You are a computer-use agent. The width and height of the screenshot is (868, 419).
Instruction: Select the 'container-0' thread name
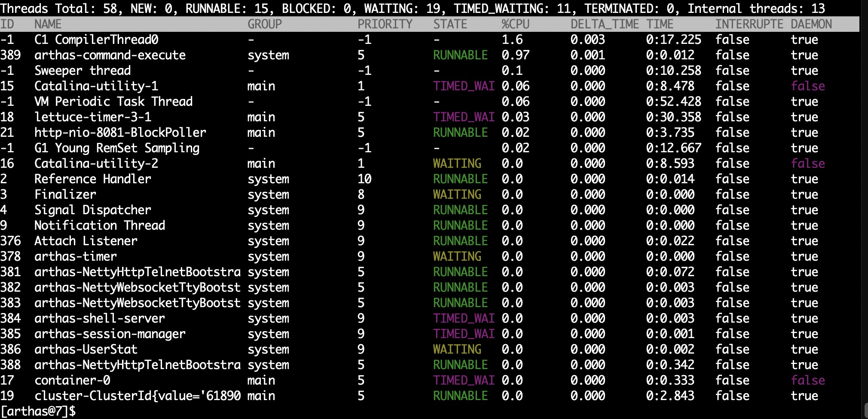[x=72, y=380]
